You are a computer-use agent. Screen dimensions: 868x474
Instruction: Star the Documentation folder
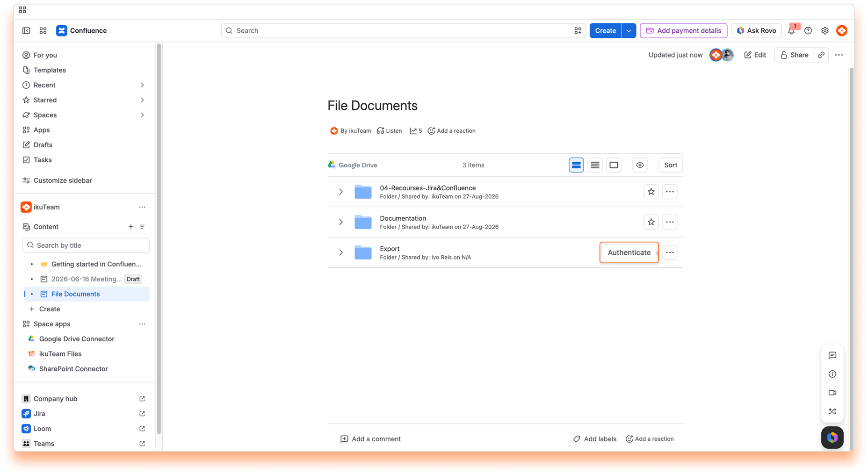pyautogui.click(x=651, y=222)
